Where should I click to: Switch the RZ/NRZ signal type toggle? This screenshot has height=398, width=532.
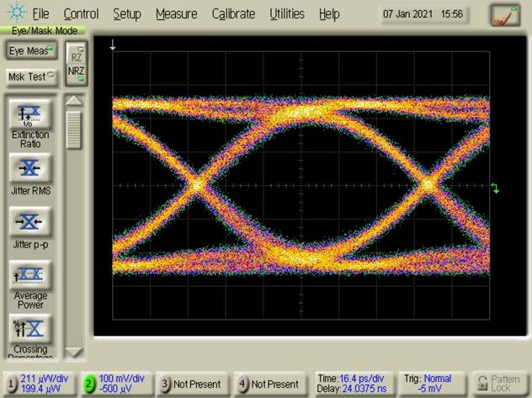tap(76, 64)
